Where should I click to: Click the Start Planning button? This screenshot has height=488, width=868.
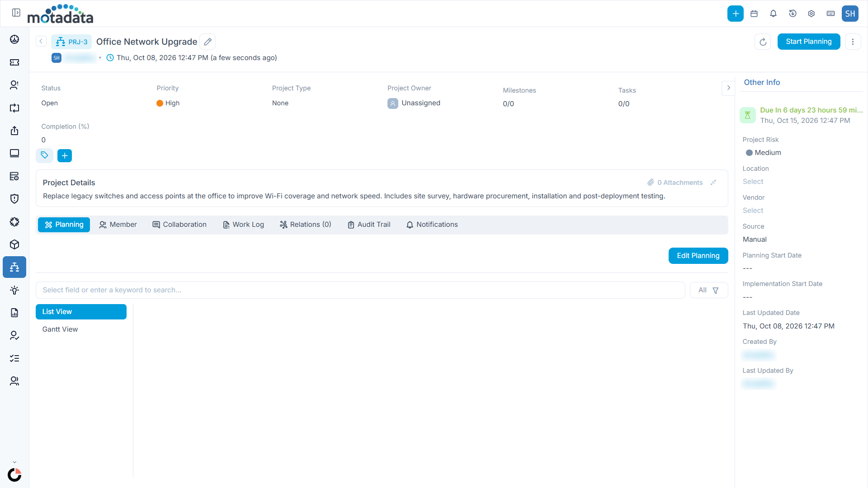tap(808, 42)
